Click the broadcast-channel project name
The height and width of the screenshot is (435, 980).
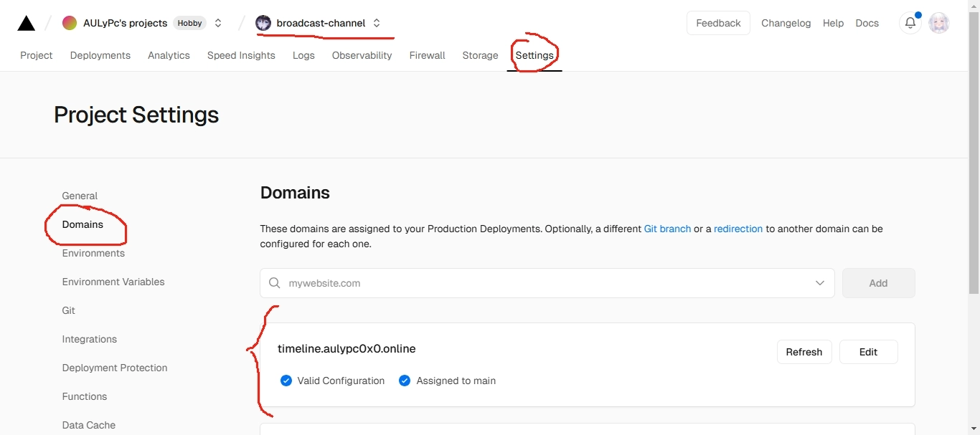pyautogui.click(x=321, y=23)
